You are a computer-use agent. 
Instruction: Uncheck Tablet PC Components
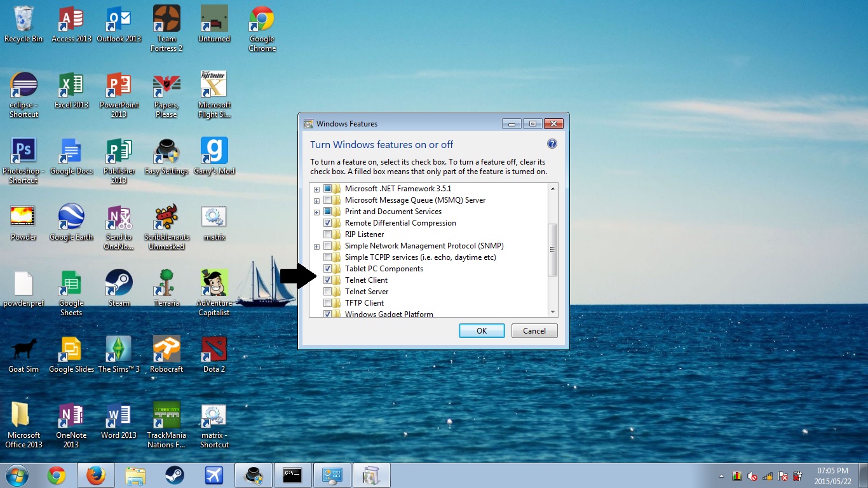tap(328, 269)
